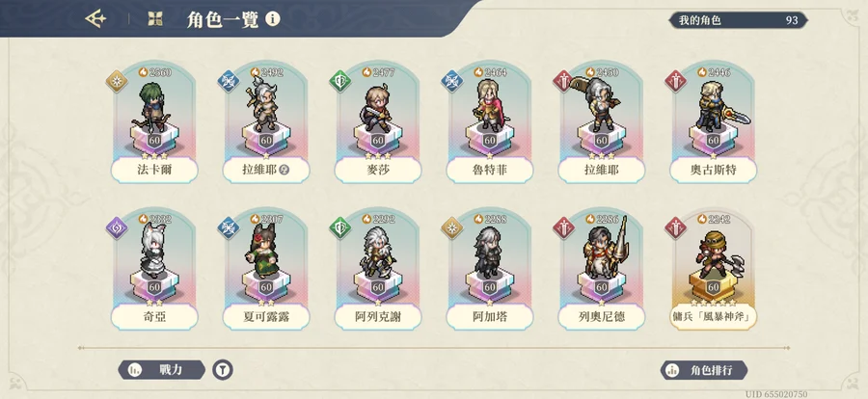The height and width of the screenshot is (399, 868).
Task: Click the red sword badge on 奧古斯特's card
Action: click(675, 81)
